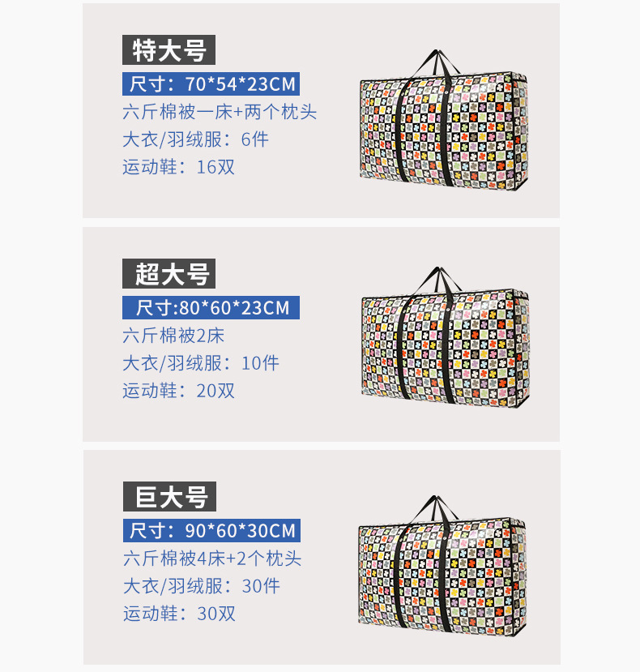Click the handles of the top bag
640x672 pixels.
[x=436, y=64]
